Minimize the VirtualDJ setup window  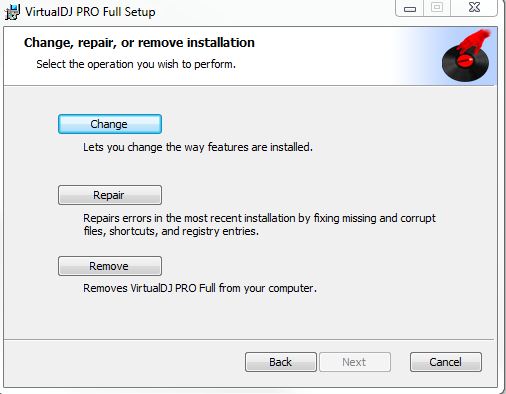410,8
